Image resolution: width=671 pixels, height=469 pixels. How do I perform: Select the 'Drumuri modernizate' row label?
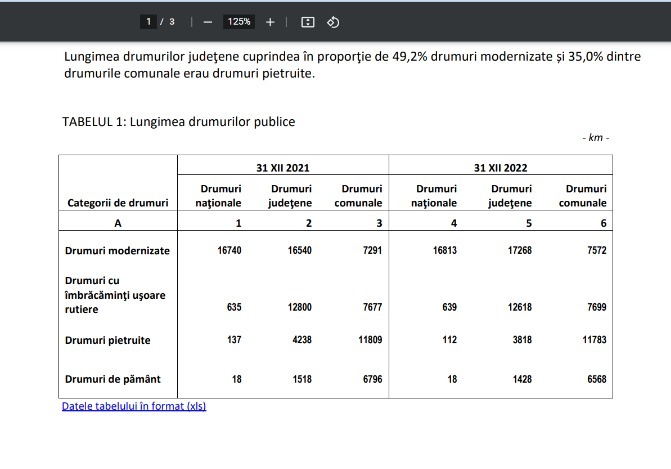[x=117, y=251]
